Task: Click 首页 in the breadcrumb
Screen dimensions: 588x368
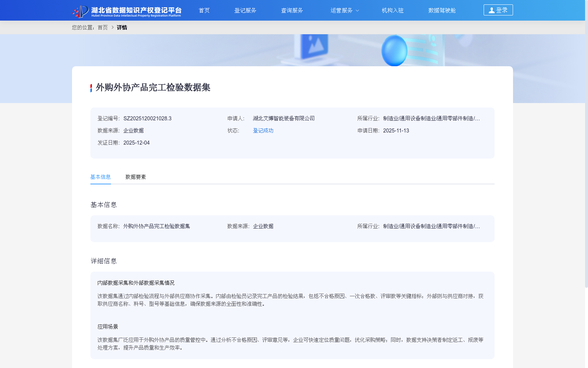Action: coord(103,27)
